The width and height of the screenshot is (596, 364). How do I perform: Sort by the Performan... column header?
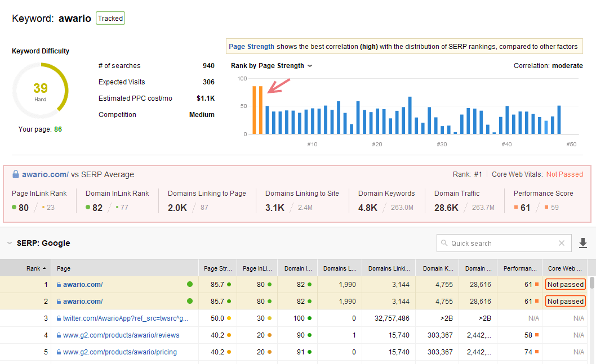[x=520, y=268]
